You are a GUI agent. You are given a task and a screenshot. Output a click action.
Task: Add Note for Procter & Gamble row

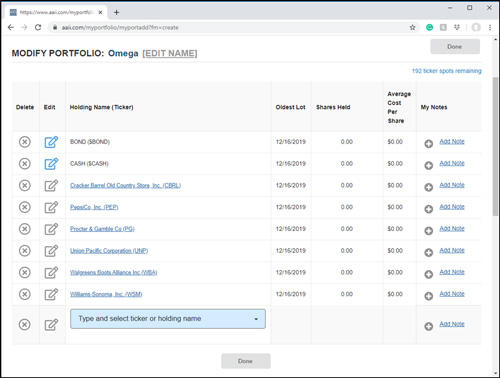(x=452, y=229)
